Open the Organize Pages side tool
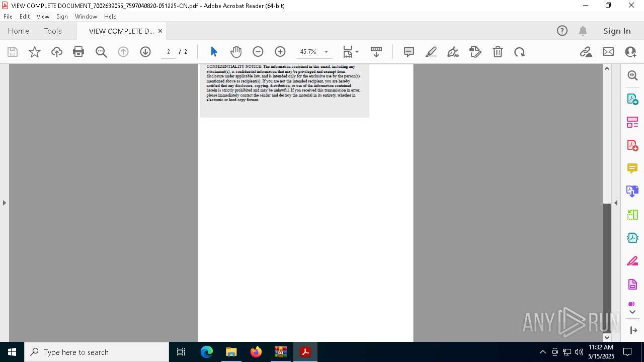 [632, 122]
